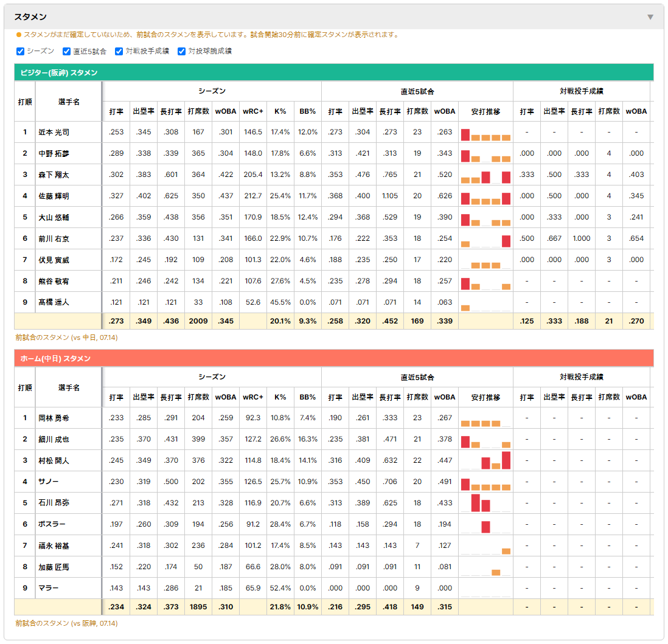Screen dimensions: 668x644
Task: Toggle the 対投球腕成績 checkbox
Action: (181, 52)
